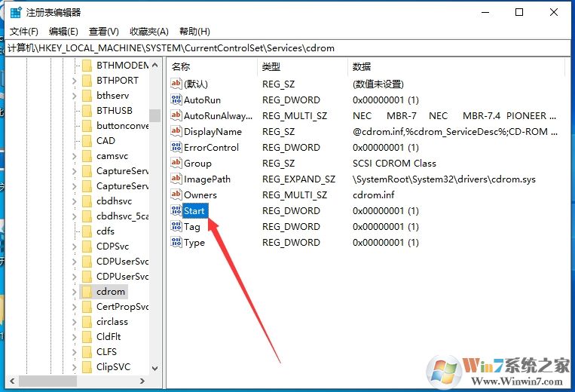Open the 编辑(E) menu

(63, 32)
